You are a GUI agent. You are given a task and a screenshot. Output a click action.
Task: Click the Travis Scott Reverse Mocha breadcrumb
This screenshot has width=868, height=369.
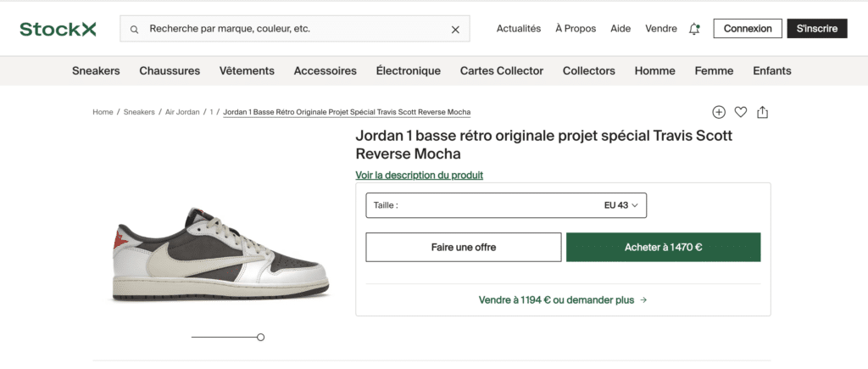[x=347, y=112]
